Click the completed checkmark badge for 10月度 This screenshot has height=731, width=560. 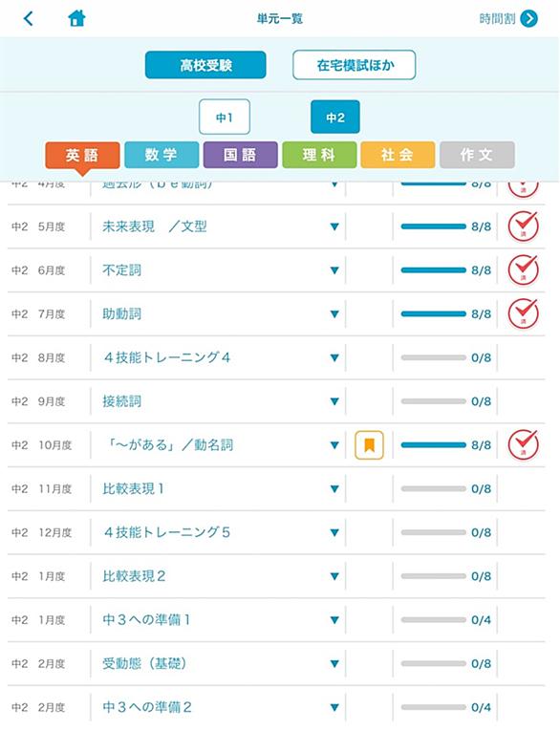[x=523, y=445]
